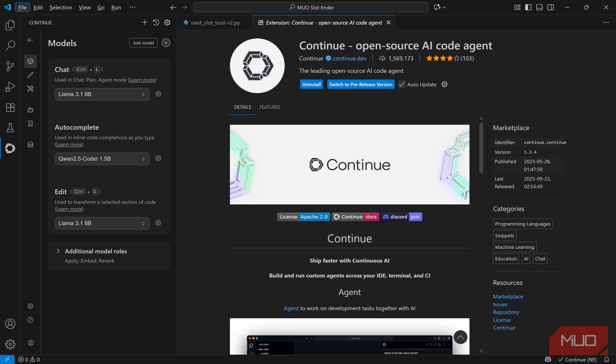Start a new Continue session with plus icon
The width and height of the screenshot is (616, 364).
pos(145,23)
